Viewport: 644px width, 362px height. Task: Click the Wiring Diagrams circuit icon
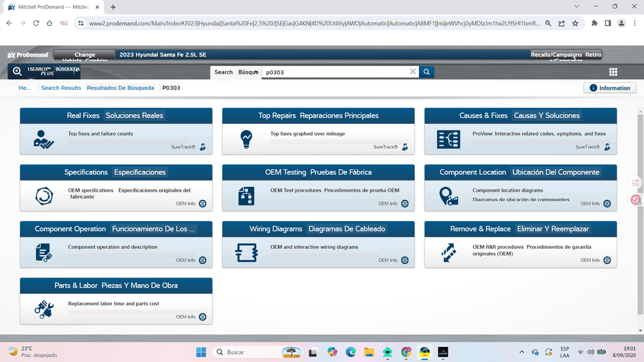click(247, 253)
